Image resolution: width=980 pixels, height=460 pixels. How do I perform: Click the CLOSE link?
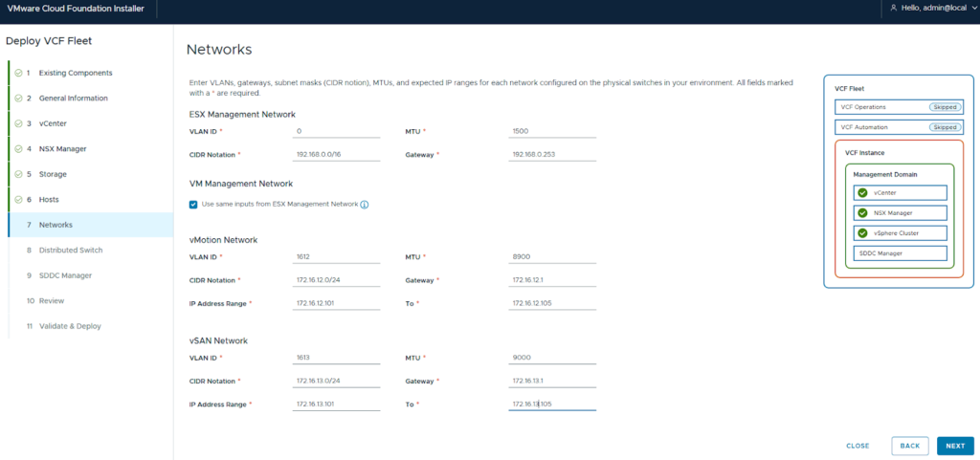857,446
